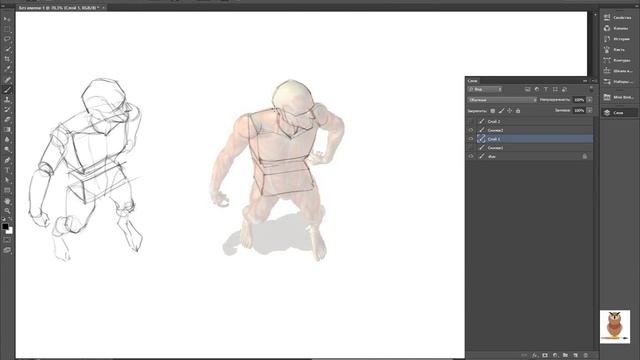Lock all layer attributes
640x360 pixels.
pyautogui.click(x=518, y=111)
